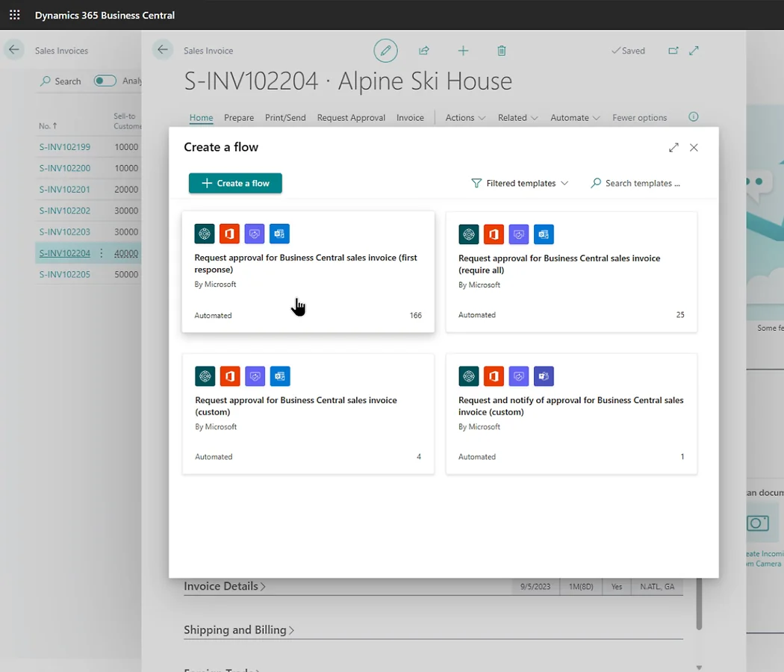Click customer number 40000 cell
The width and height of the screenshot is (784, 672).
(126, 253)
